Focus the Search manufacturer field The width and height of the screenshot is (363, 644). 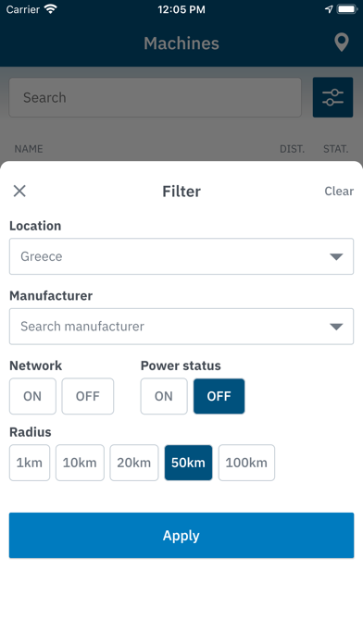(x=181, y=327)
